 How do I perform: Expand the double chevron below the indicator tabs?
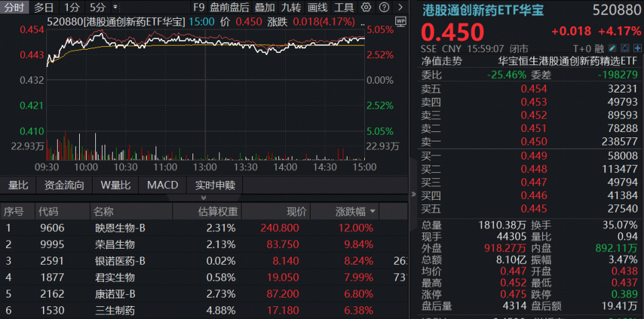[x=204, y=198]
